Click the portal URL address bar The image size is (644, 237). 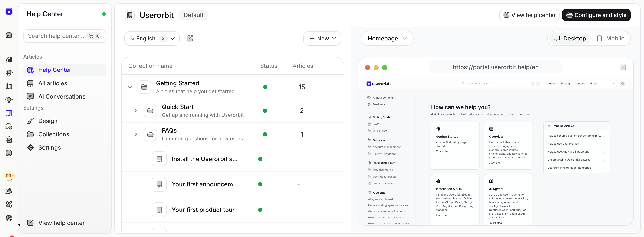[x=496, y=67]
